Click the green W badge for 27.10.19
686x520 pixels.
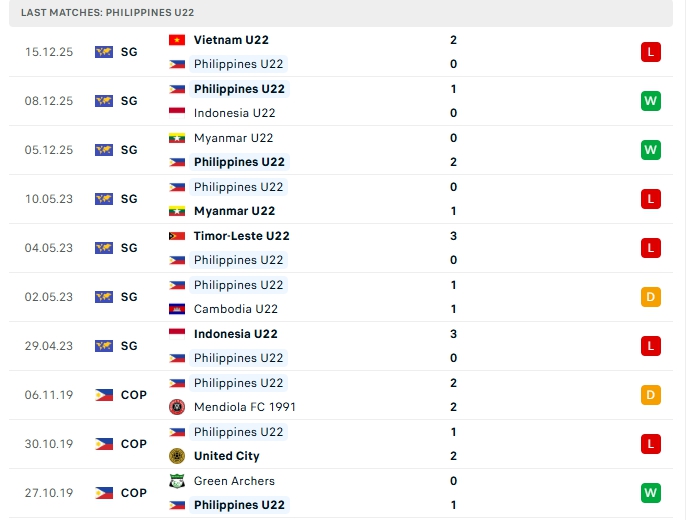coord(651,493)
